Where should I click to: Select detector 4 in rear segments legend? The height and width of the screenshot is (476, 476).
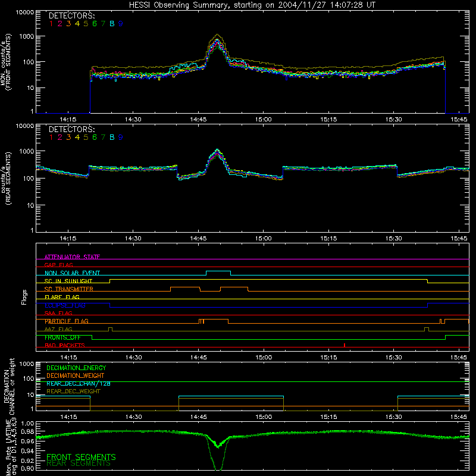(x=77, y=137)
